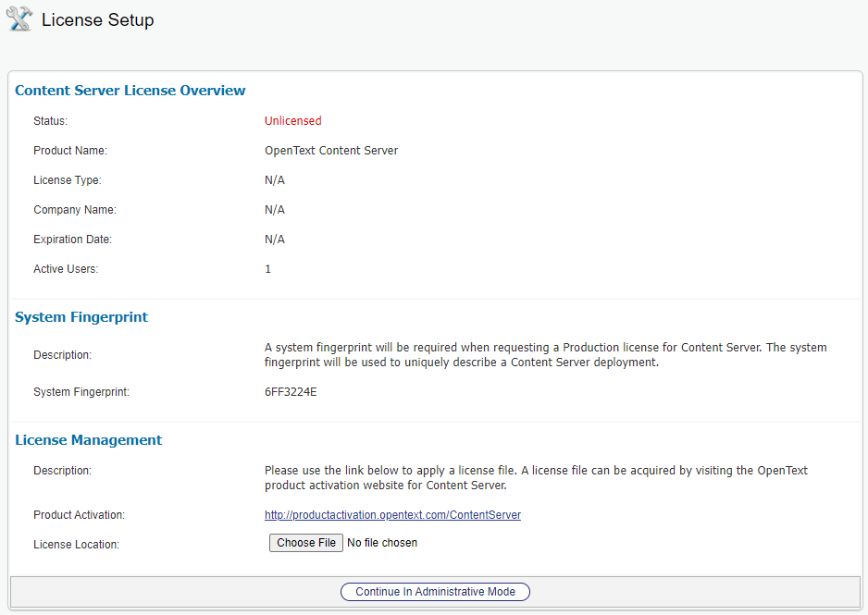Click the License Setup tools icon
Image resolution: width=868 pixels, height=615 pixels.
[x=19, y=19]
